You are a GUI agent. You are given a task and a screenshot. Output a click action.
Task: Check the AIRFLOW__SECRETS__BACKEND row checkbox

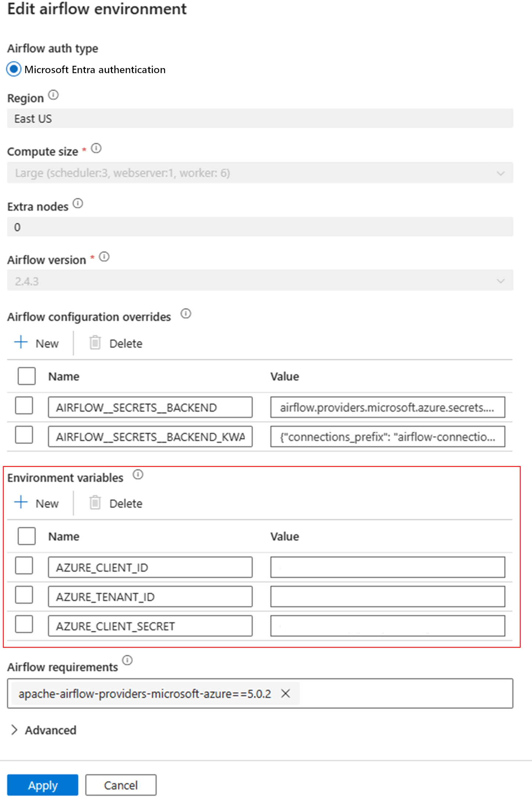[x=24, y=406]
